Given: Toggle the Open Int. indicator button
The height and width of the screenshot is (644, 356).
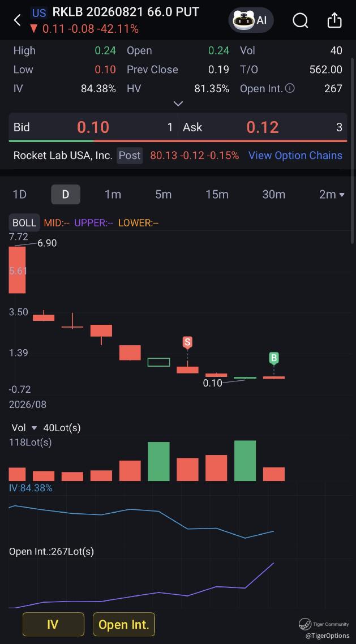Looking at the screenshot, I should tap(124, 624).
